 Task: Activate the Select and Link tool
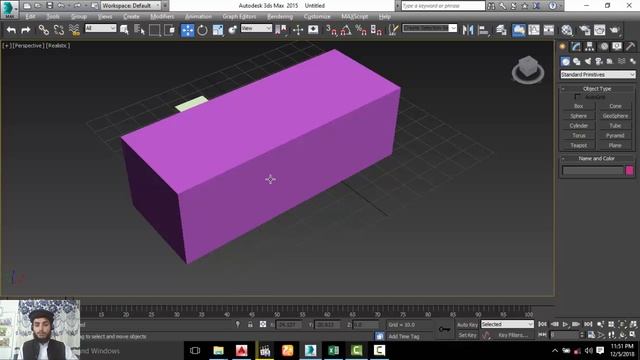pos(44,30)
